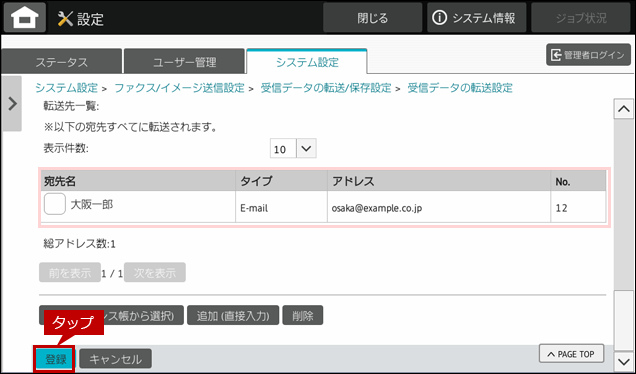Image resolution: width=636 pixels, height=374 pixels.
Task: Click the vertical scrollbar track
Action: [x=623, y=234]
